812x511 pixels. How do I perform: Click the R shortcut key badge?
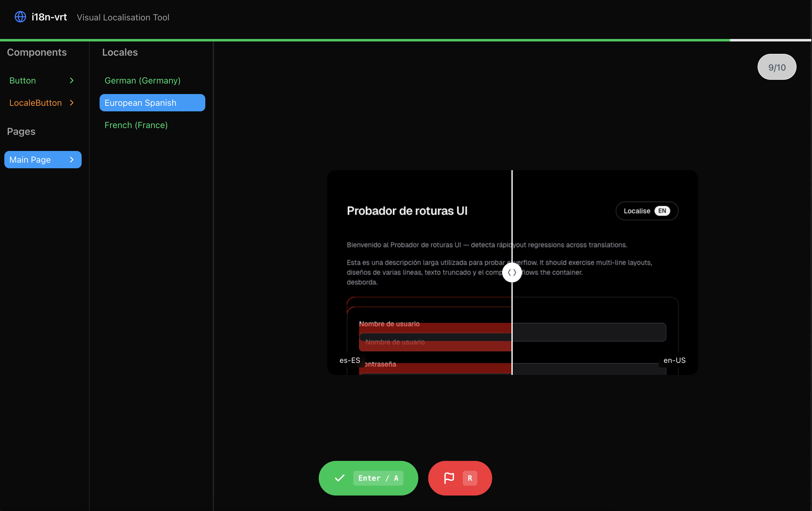point(470,478)
